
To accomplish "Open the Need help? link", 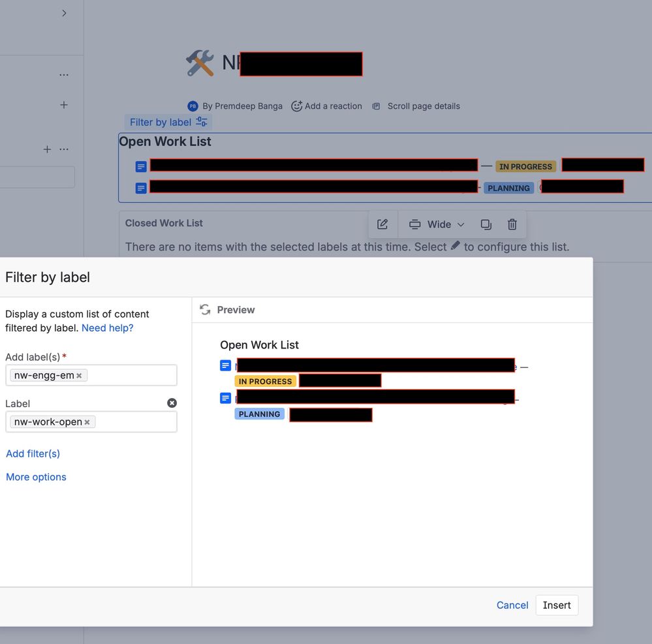I will [x=107, y=328].
